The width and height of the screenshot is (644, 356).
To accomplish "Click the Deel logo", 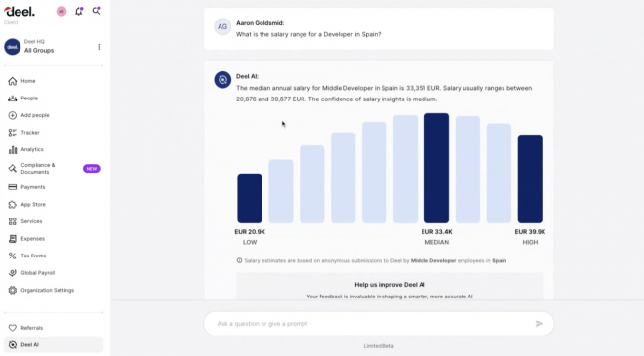I will (20, 11).
